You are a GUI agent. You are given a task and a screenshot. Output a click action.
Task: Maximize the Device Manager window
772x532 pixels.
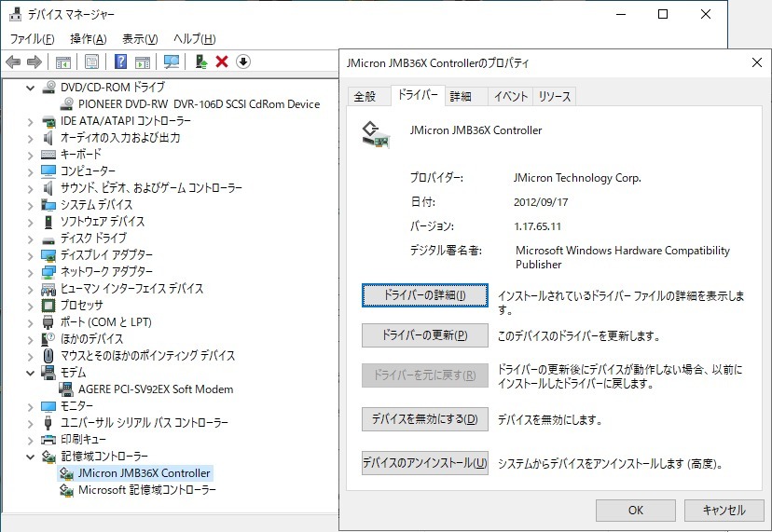point(663,14)
